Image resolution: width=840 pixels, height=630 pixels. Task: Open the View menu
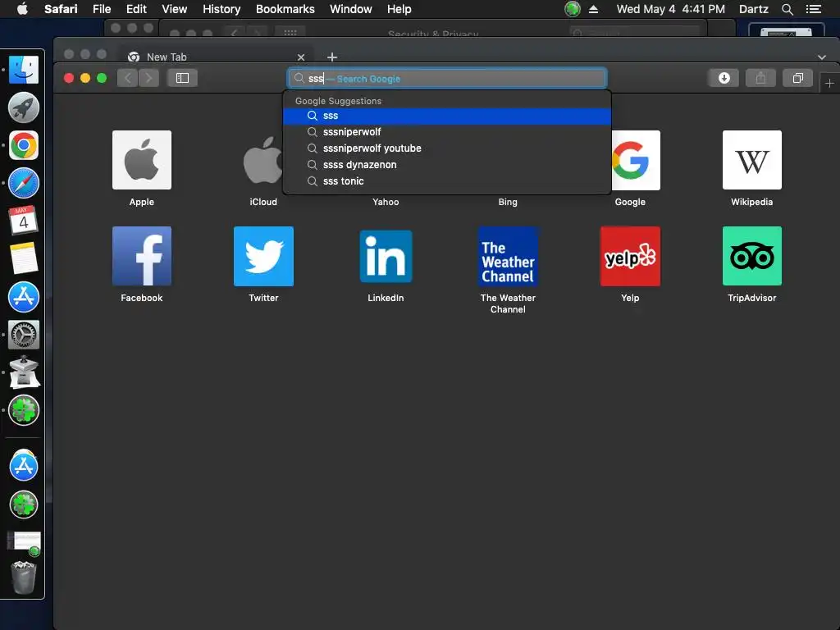[175, 9]
